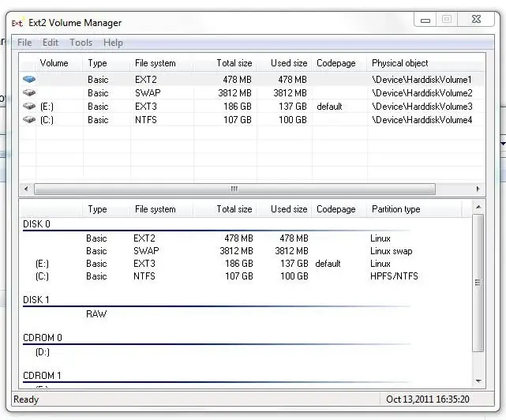Select the SWAP cell in top volume list
Viewport: 506px width, 420px height.
148,93
